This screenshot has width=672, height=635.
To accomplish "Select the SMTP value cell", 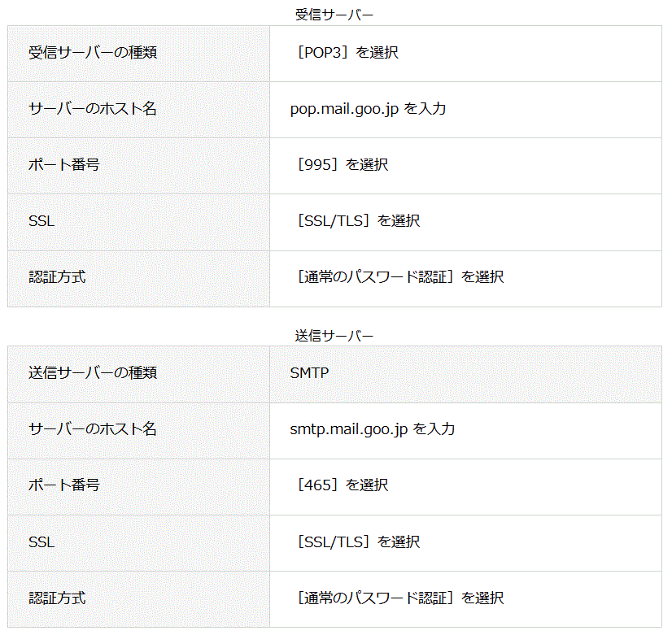I will tap(309, 373).
